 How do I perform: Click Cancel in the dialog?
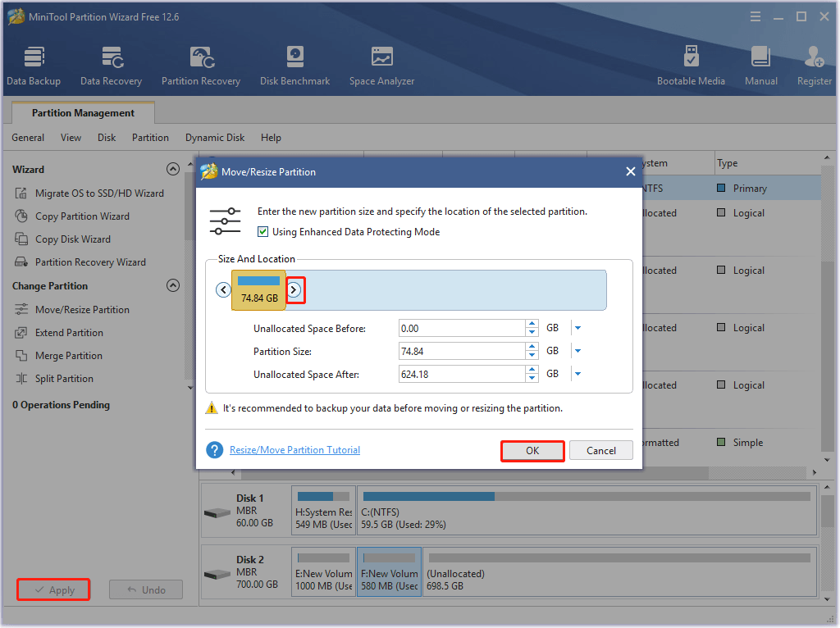point(601,450)
